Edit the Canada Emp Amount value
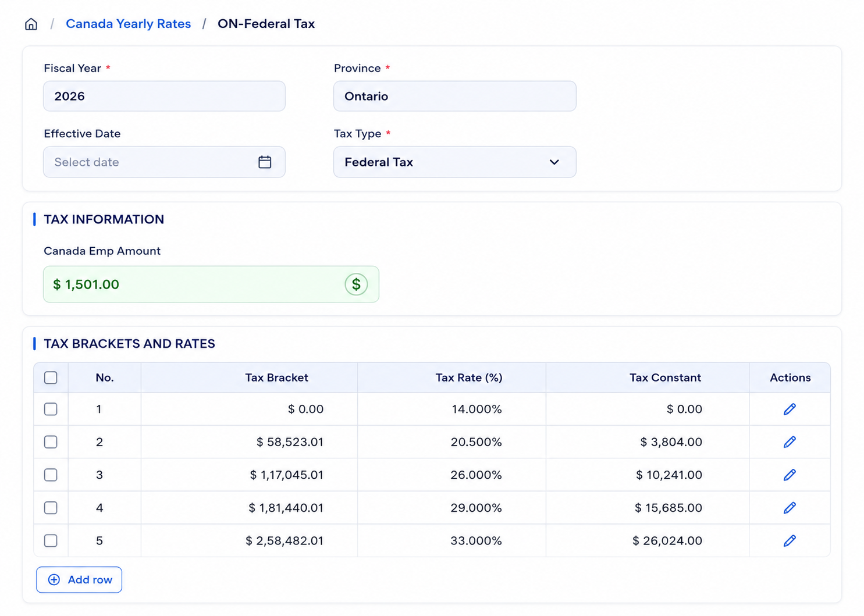 click(x=211, y=284)
